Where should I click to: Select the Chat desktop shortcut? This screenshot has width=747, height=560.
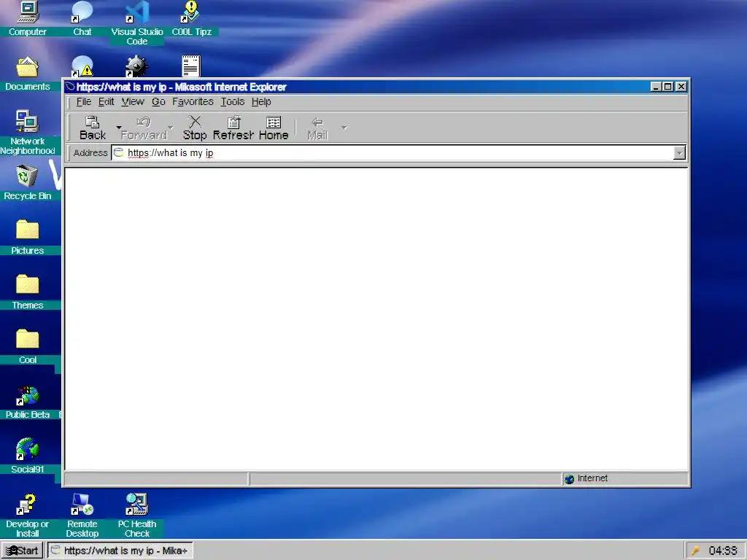[x=82, y=18]
